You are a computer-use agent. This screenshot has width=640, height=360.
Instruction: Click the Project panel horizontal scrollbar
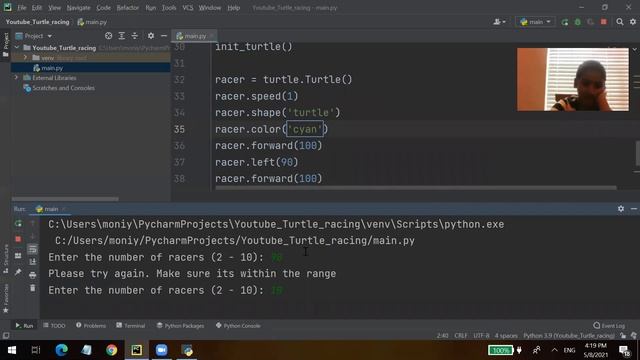click(65, 199)
